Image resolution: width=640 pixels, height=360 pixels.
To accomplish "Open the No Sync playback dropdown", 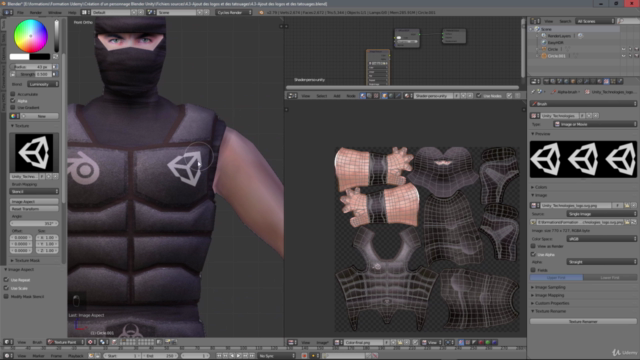I will coord(276,356).
